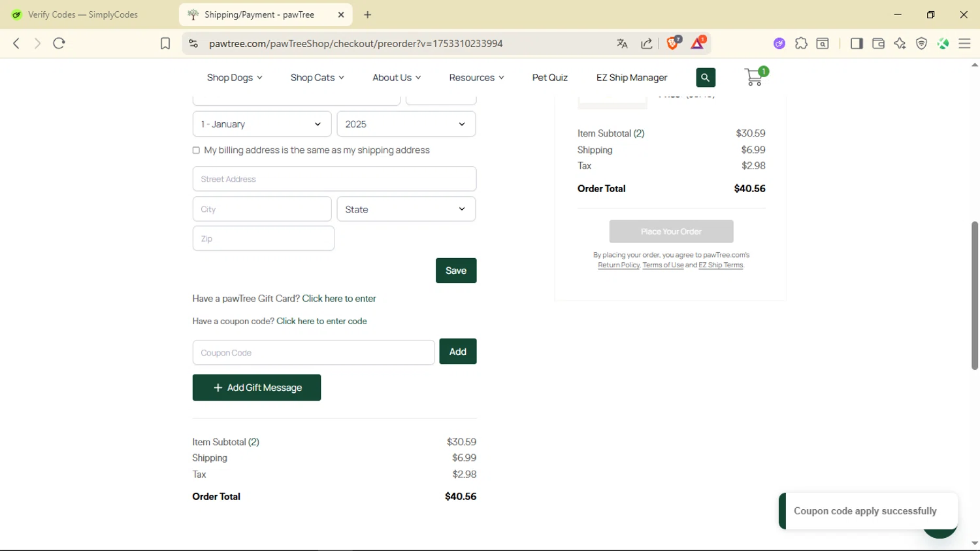Expand the About Us menu
Screen dimensions: 980x551
pos(397,78)
